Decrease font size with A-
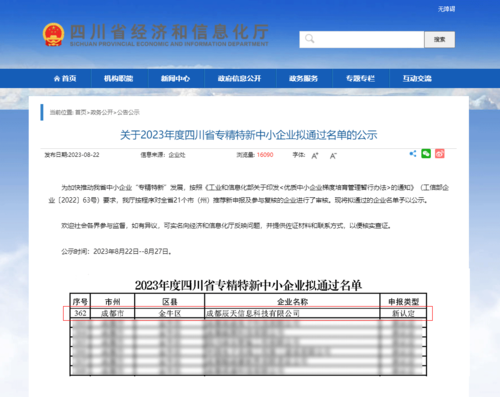This screenshot has height=397, width=500. (x=333, y=156)
